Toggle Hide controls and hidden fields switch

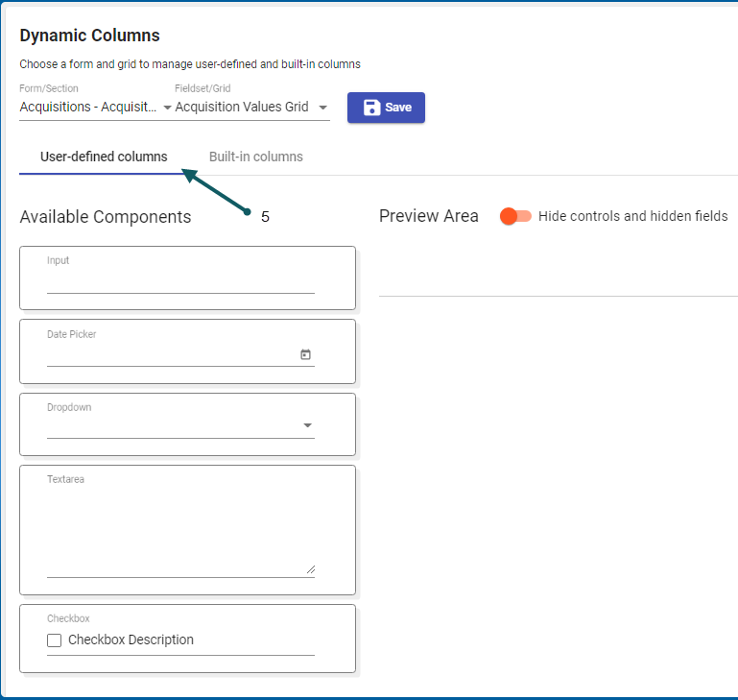point(515,216)
